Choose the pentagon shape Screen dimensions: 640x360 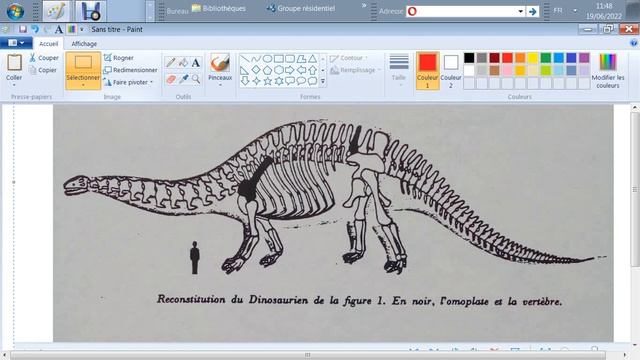pyautogui.click(x=267, y=70)
